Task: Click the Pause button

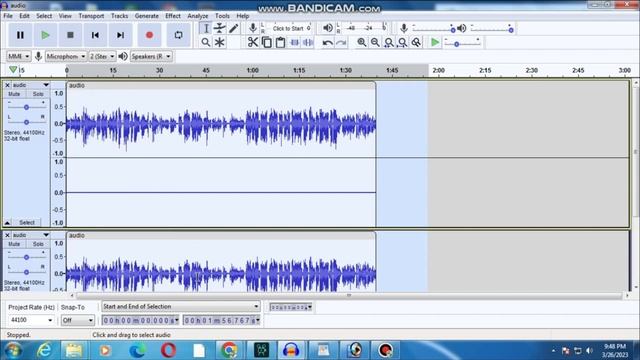Action: 20,35
